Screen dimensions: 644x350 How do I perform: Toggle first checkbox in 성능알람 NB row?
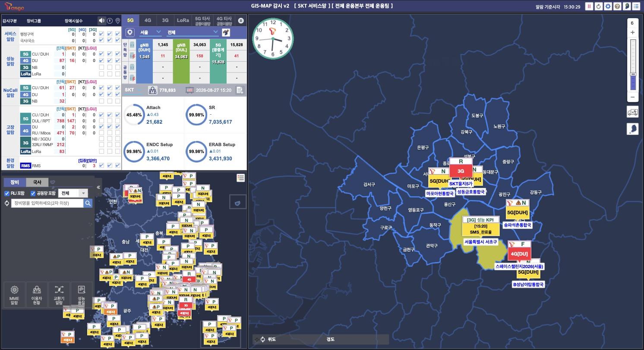click(x=101, y=67)
